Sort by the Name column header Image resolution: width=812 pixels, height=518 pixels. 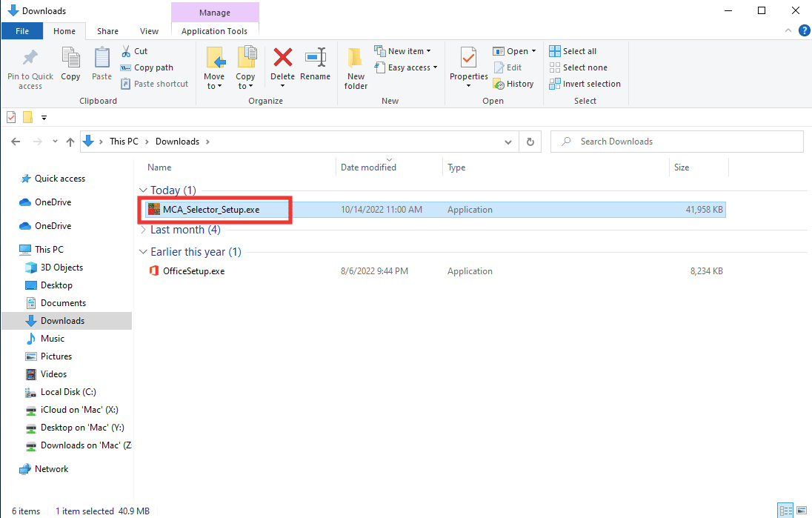click(x=159, y=167)
